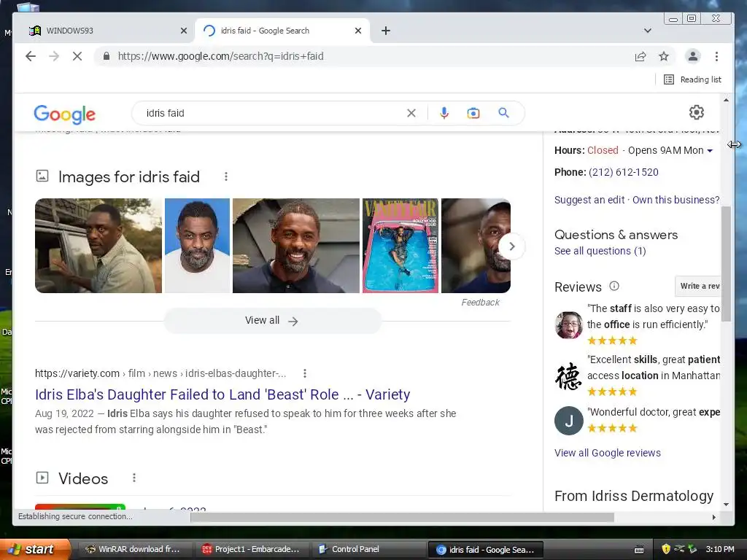Search by image with camera icon
Viewport: 747px width, 560px height.
pos(473,113)
